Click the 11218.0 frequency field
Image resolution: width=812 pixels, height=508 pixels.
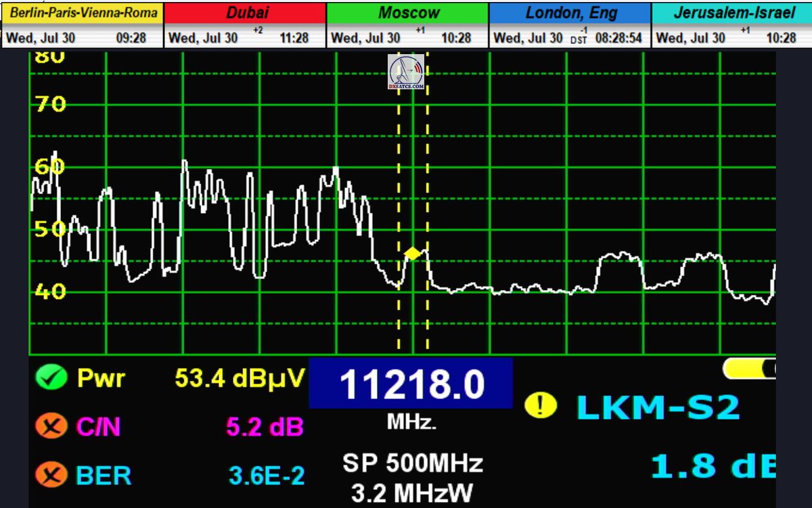[411, 384]
